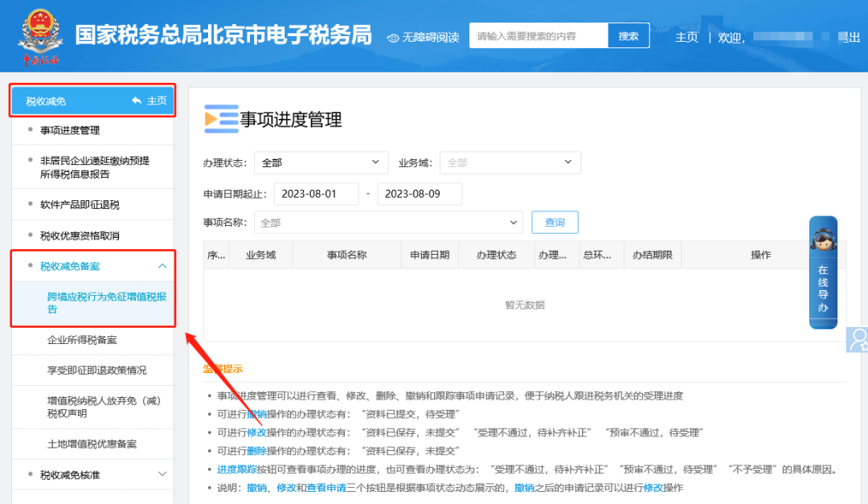868x504 pixels.
Task: Select 跨境应税行为免征增值税报告 menu item
Action: coord(107,302)
